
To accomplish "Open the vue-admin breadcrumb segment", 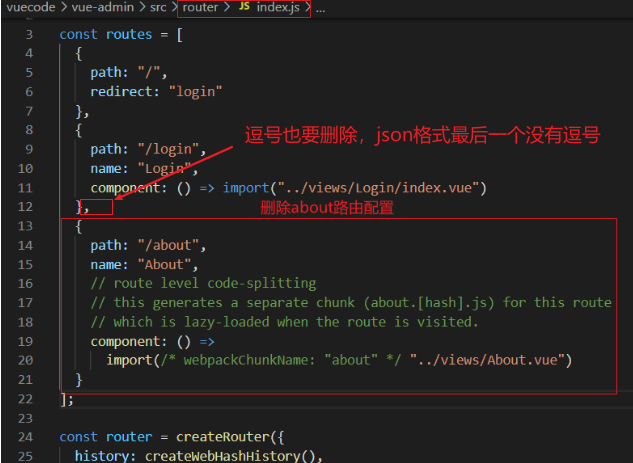I will (103, 7).
